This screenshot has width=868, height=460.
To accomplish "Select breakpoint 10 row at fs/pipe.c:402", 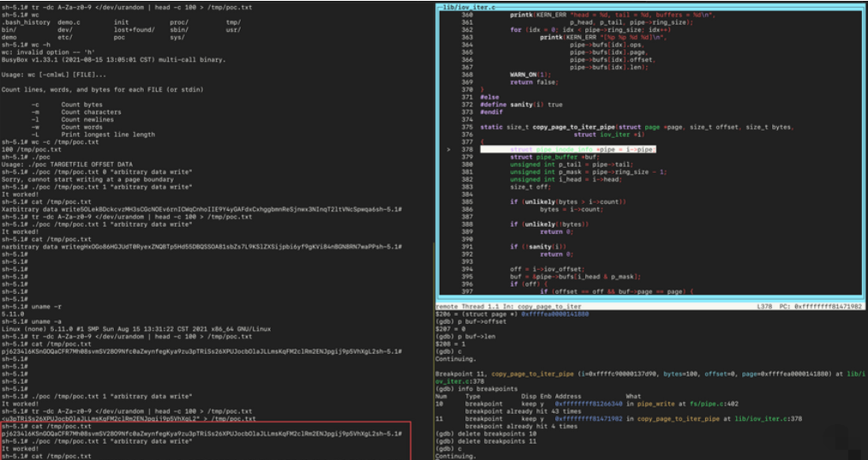I will click(587, 403).
